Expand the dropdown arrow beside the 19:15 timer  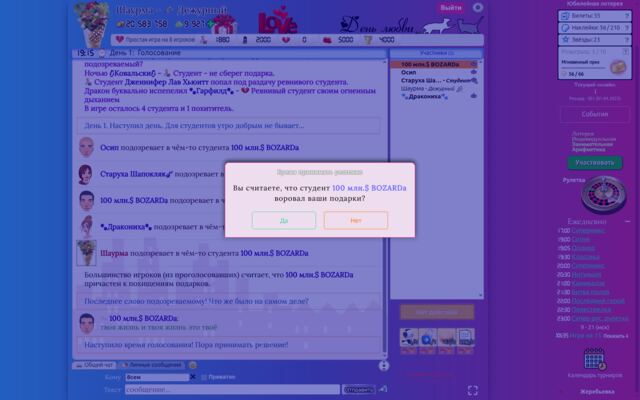102,53
